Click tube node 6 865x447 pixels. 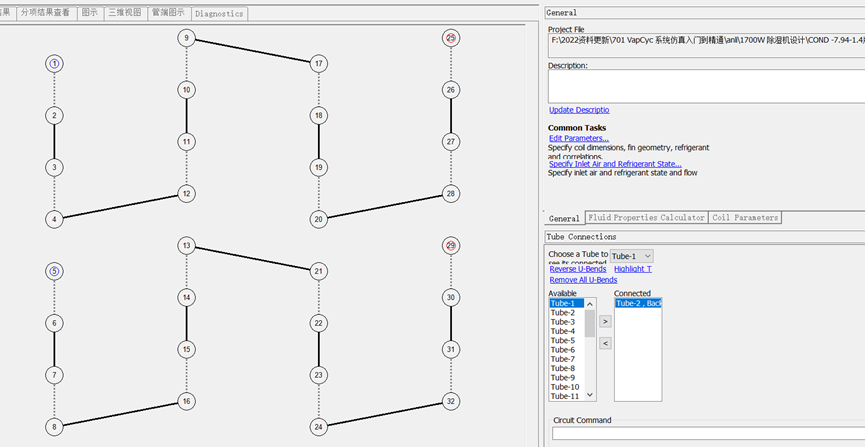point(54,323)
